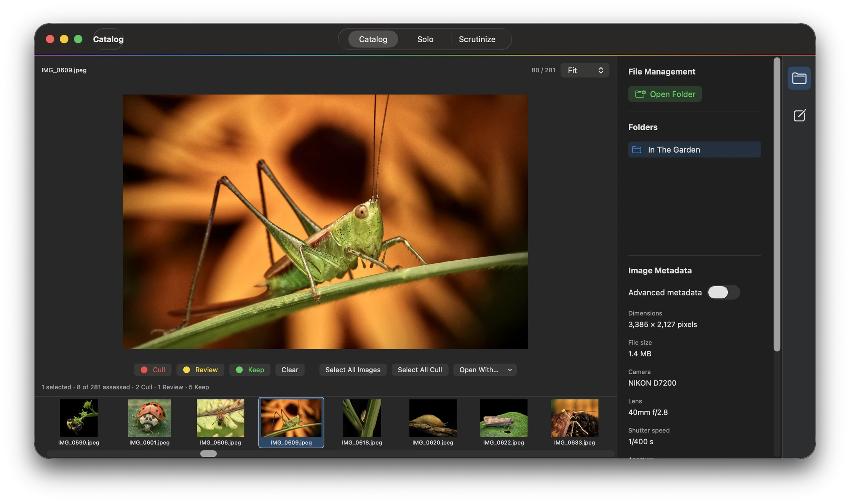Click Select All Images
Viewport: 850px width, 504px height.
(353, 370)
